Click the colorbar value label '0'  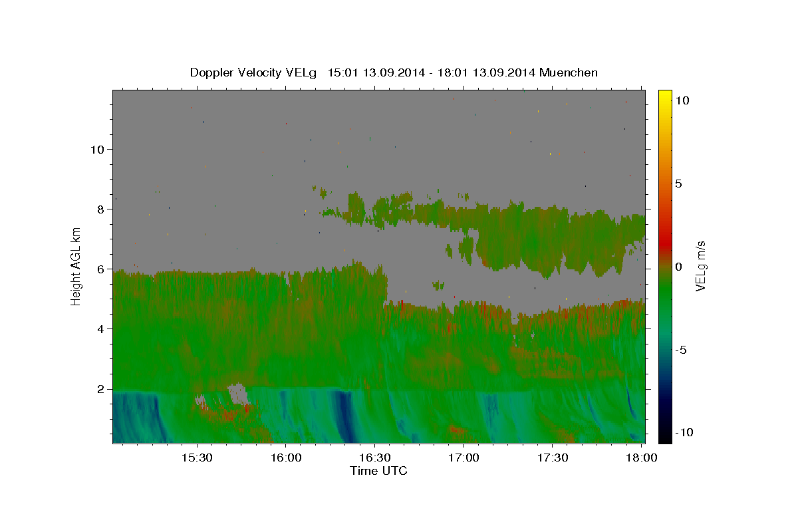[678, 267]
